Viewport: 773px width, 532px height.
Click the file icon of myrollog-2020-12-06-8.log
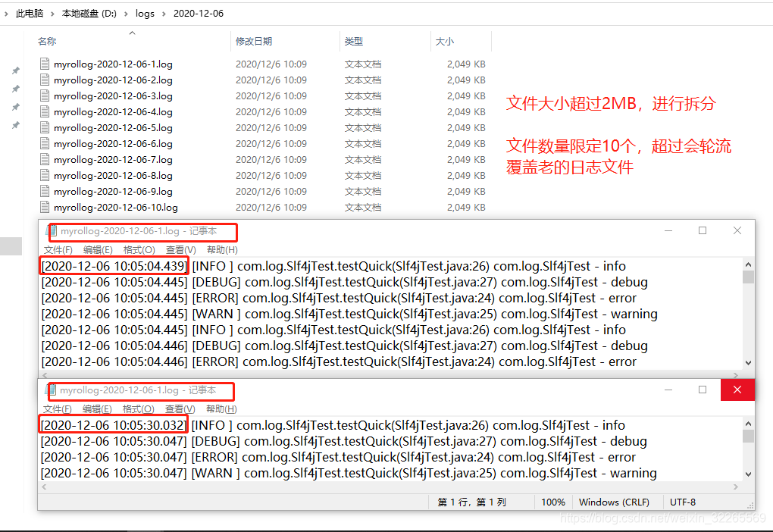point(45,175)
